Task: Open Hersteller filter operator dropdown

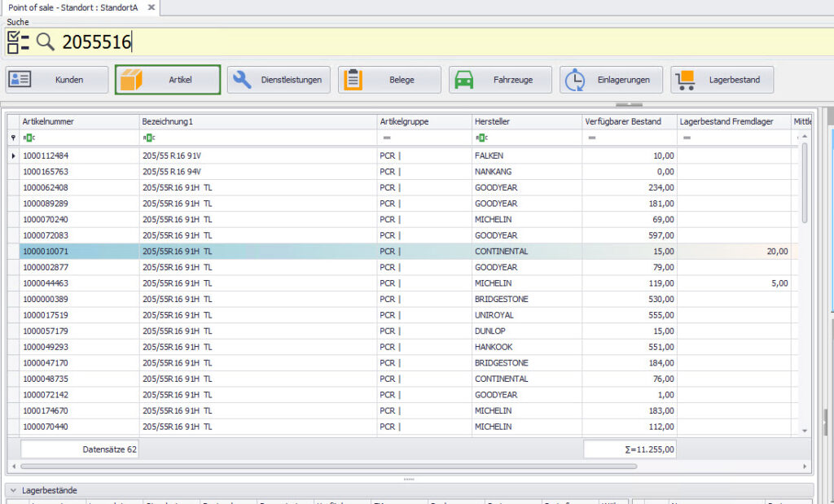Action: coord(481,138)
